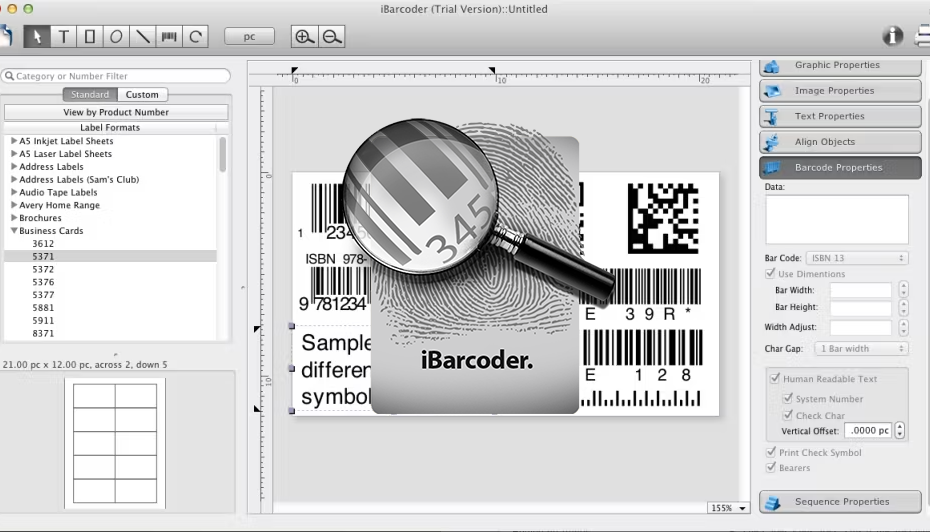Select the Barcode tool
This screenshot has width=930, height=532.
point(169,37)
